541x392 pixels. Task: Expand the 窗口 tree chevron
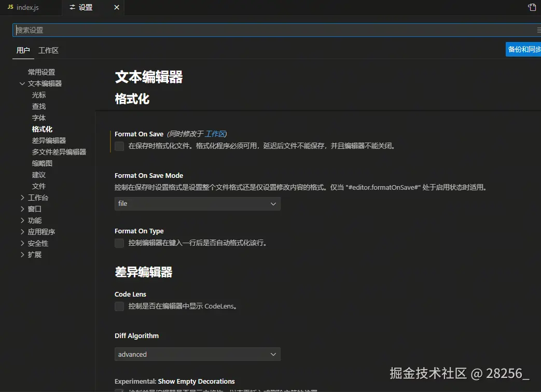coord(22,209)
